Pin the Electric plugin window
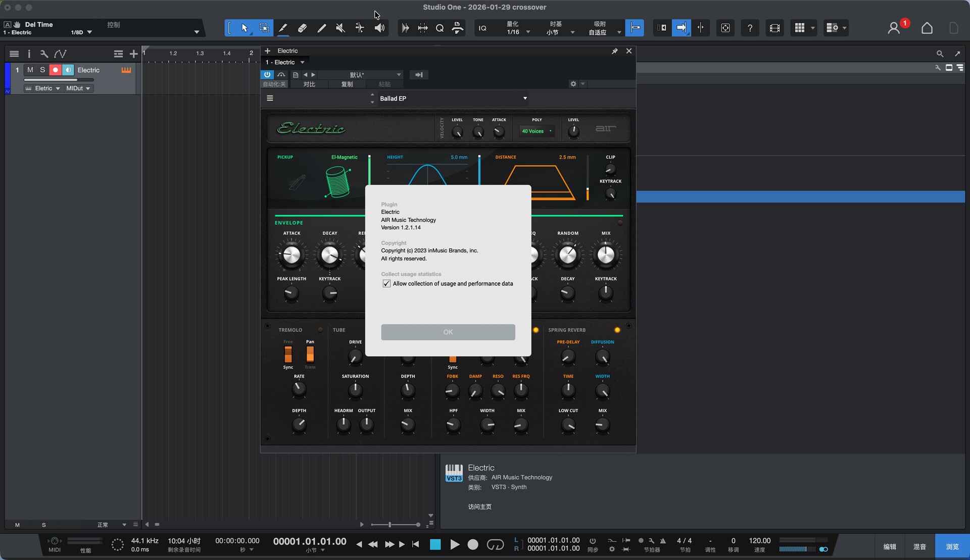970x560 pixels. point(614,51)
